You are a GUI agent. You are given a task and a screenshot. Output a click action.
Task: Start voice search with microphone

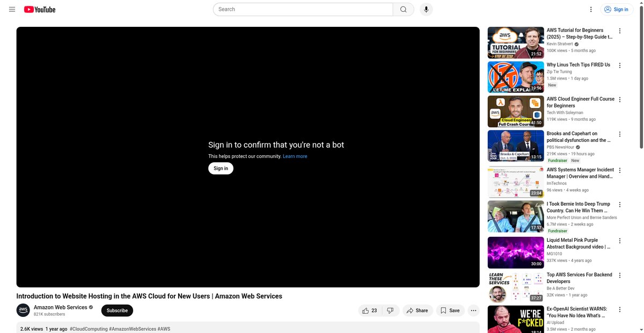426,9
